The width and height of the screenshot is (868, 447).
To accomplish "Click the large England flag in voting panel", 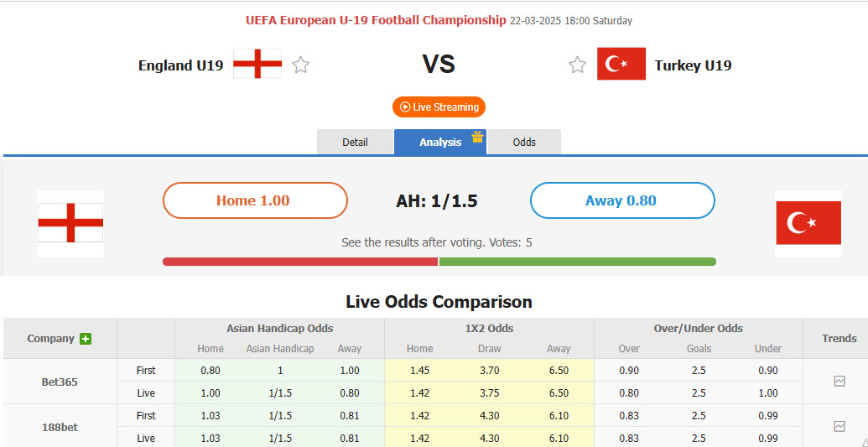I will (x=70, y=223).
